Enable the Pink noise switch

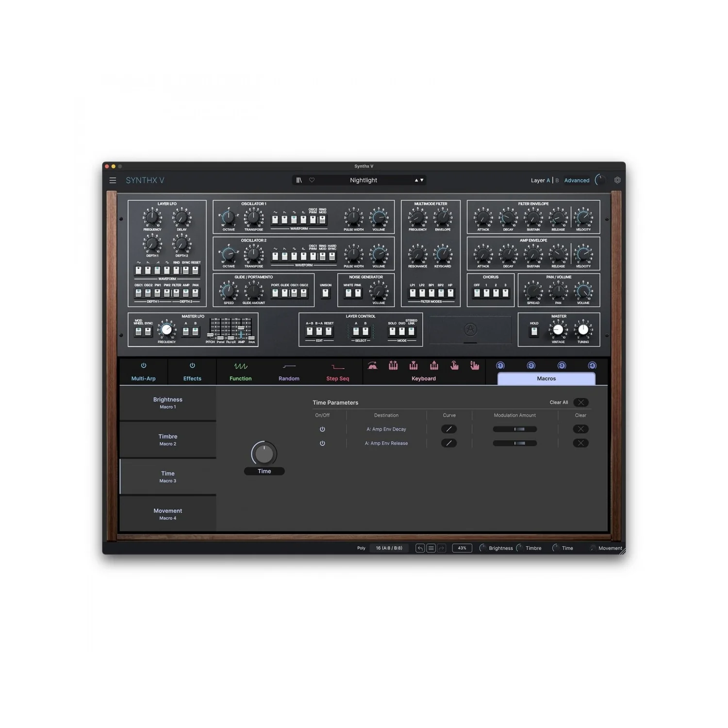point(358,293)
